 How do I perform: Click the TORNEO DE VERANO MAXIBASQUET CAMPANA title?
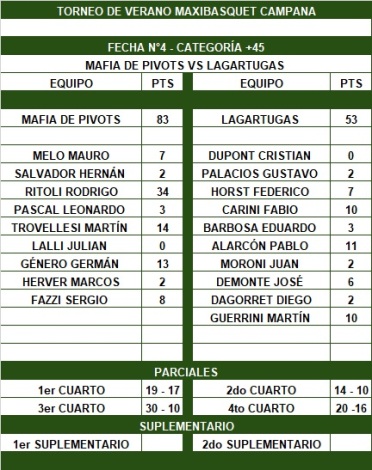click(186, 11)
